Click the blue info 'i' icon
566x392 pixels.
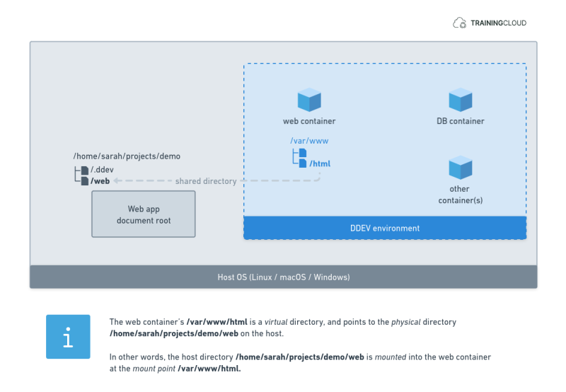(68, 336)
